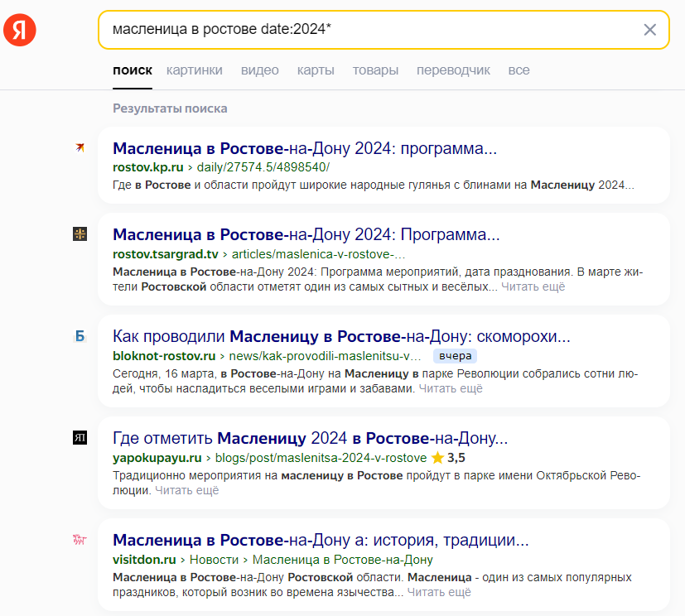Click the search field with масленица query
Screen dimensions: 685x616
384,30
